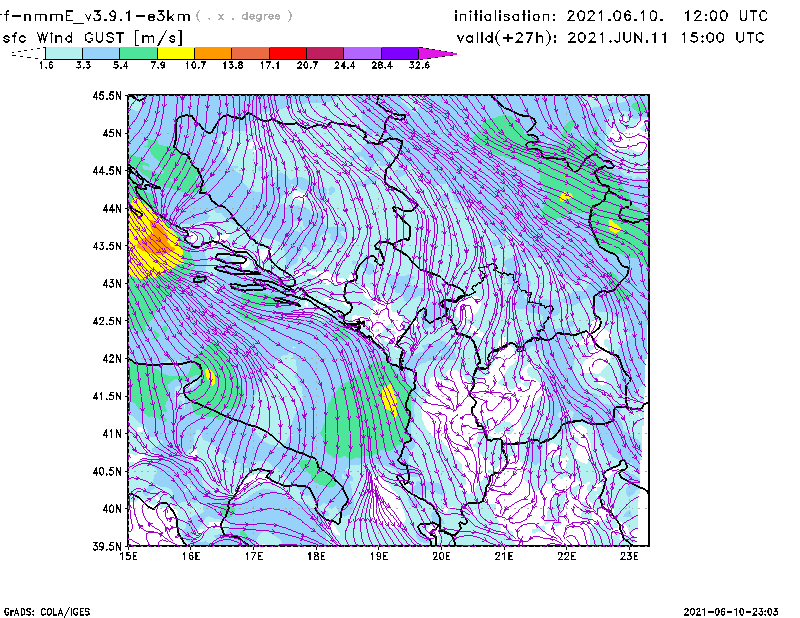Click the 'valid(+27h):' label

pyautogui.click(x=507, y=38)
